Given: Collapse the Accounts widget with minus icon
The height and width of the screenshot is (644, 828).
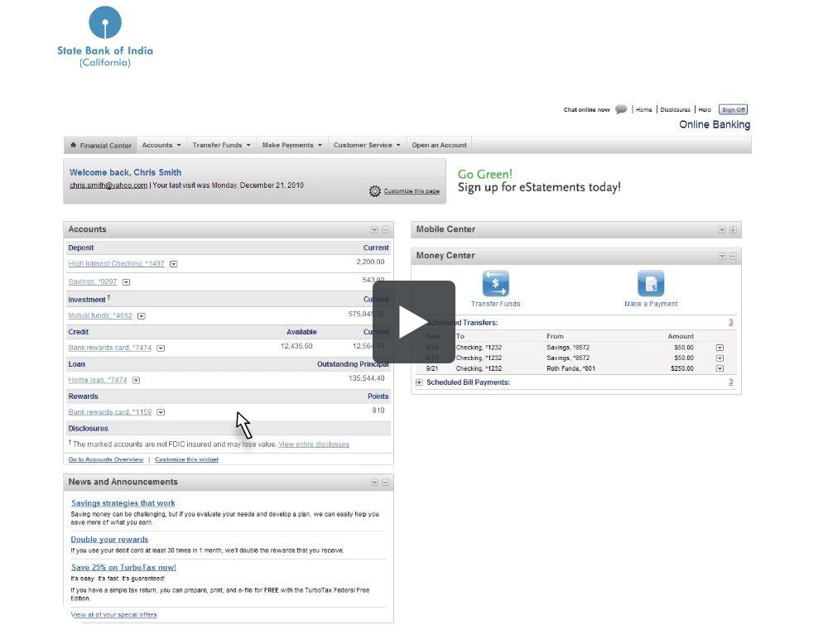Looking at the screenshot, I should pos(385,230).
